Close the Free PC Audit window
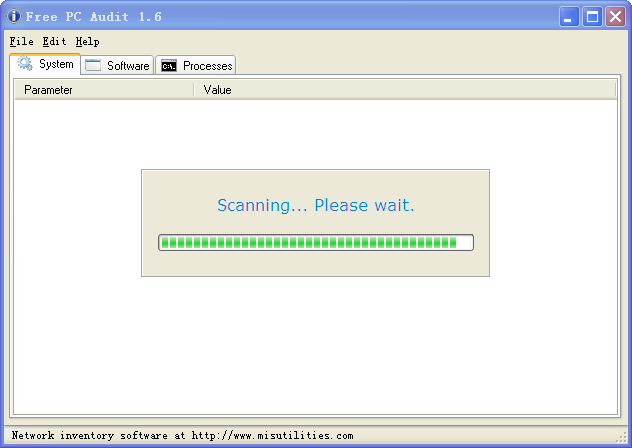The height and width of the screenshot is (448, 632). [x=615, y=17]
